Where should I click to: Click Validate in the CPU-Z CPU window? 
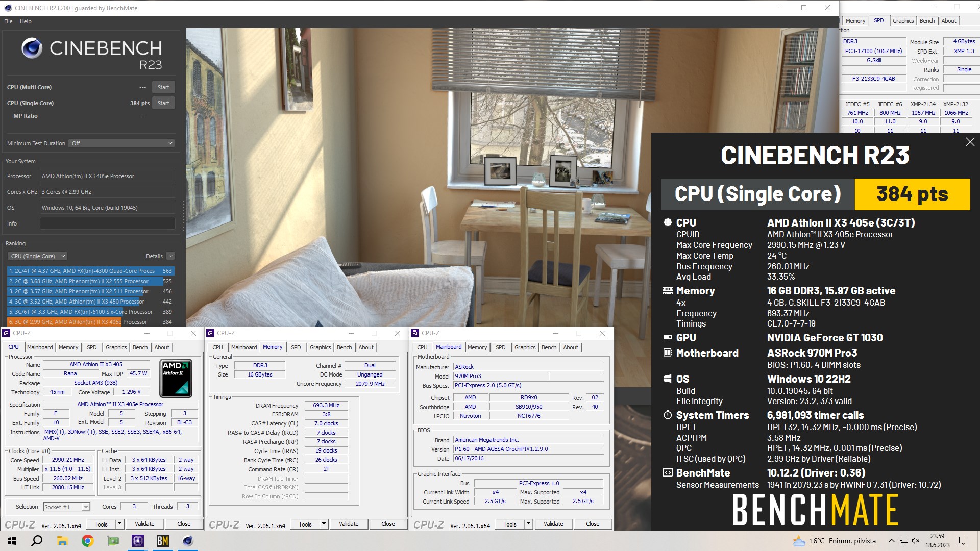[144, 524]
